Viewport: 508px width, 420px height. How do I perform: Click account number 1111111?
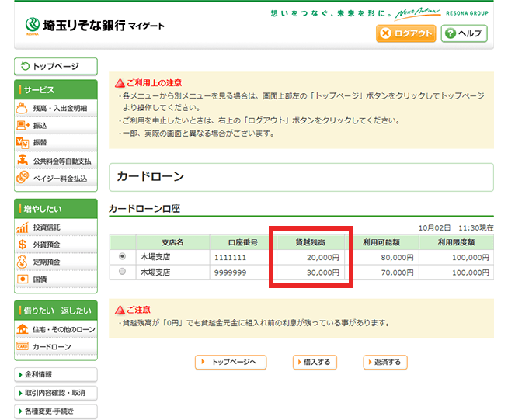point(231,258)
